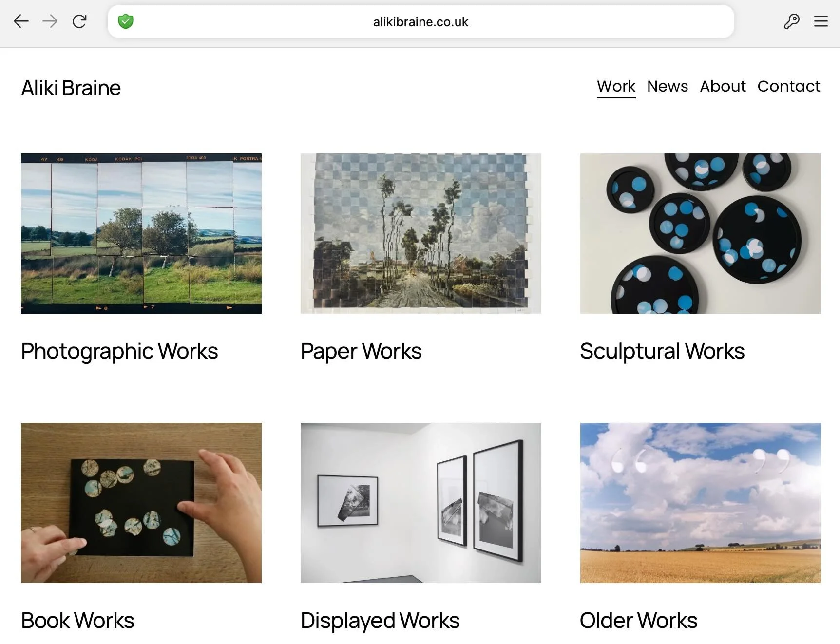Click the alikibraine.co.uk address bar
This screenshot has height=644, width=840.
[420, 22]
